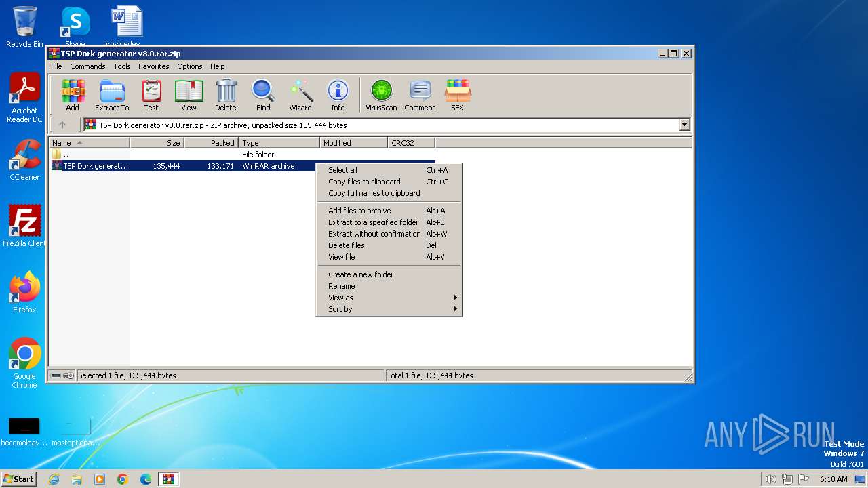This screenshot has height=488, width=868.
Task: Choose Delete files in context menu
Action: (389, 245)
